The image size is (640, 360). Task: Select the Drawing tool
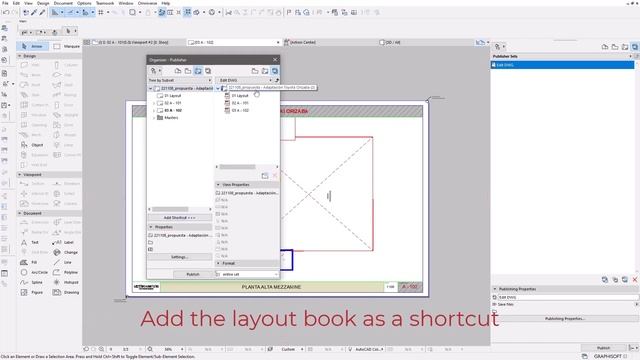(x=66, y=292)
